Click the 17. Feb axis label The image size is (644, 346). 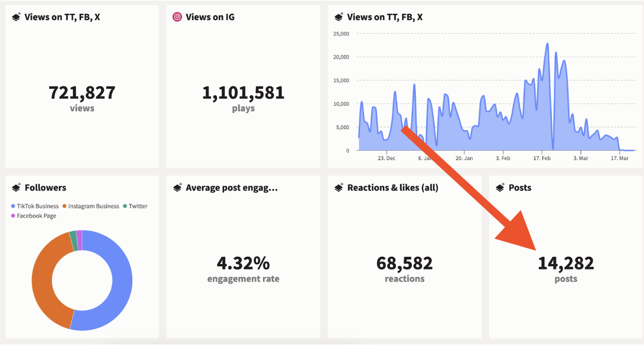pyautogui.click(x=542, y=158)
